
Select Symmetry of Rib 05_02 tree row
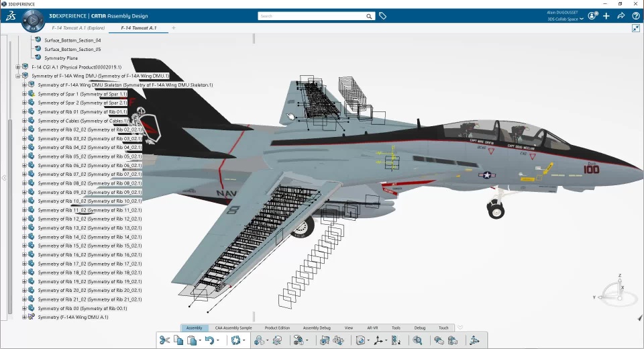click(89, 156)
